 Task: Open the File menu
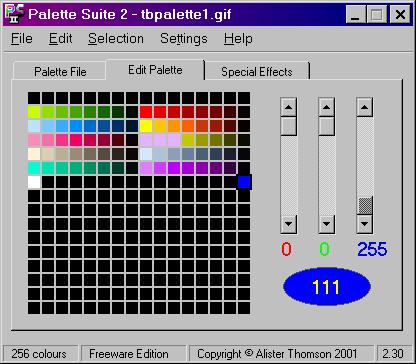point(22,39)
